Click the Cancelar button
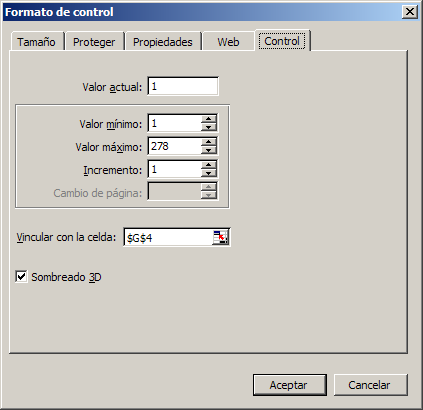 tap(370, 385)
